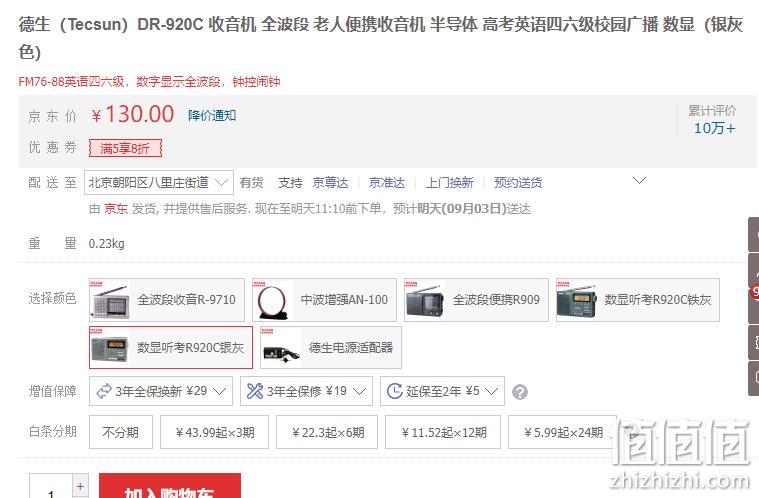This screenshot has width=759, height=498.
Task: Click the 京准达 service link
Action: (x=387, y=182)
